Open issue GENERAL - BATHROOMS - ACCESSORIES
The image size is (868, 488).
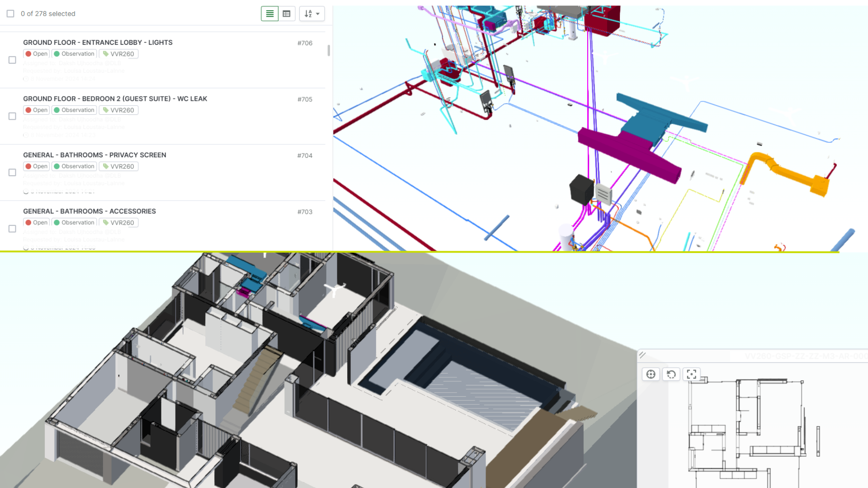click(90, 211)
